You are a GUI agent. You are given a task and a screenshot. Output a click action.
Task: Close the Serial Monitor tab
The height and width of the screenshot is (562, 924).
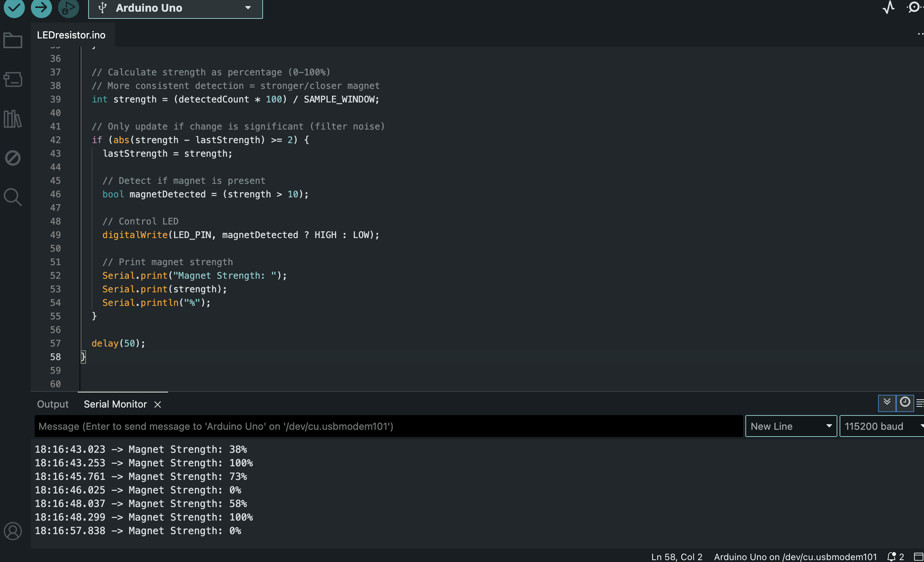click(158, 405)
